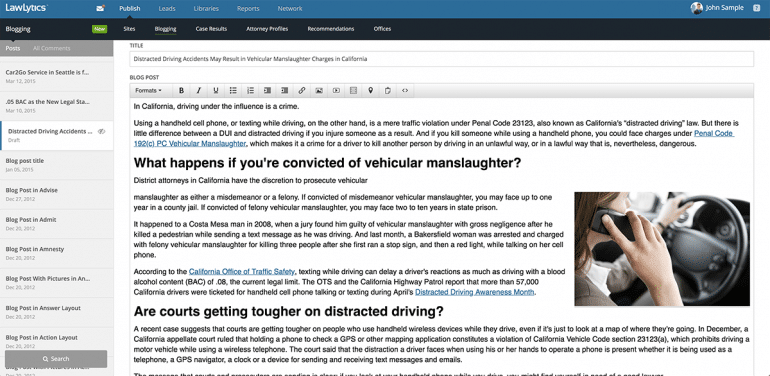
Task: Select Blogging in the sub-navigation
Action: pyautogui.click(x=165, y=29)
